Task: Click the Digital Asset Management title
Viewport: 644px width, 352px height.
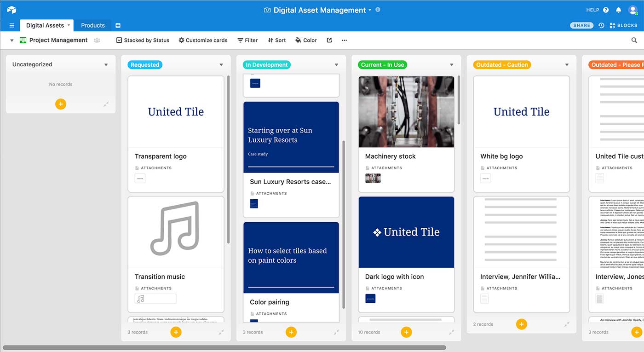Action: (x=320, y=10)
